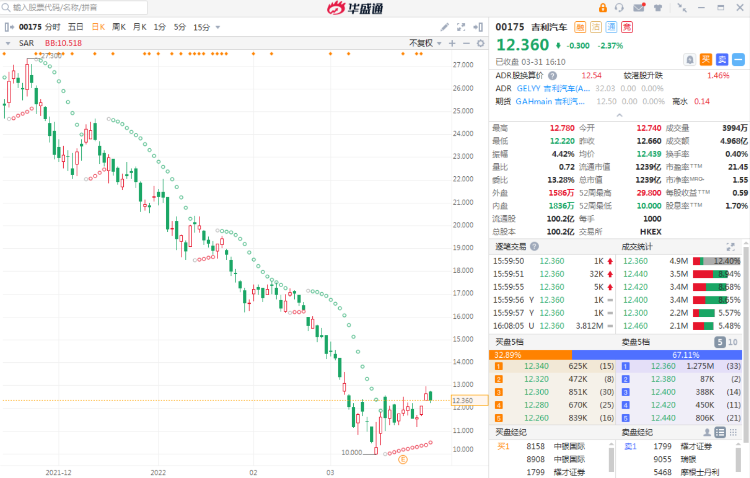Click the compact mode shrink arrows icon
This screenshot has height=478, width=750.
(682, 8)
